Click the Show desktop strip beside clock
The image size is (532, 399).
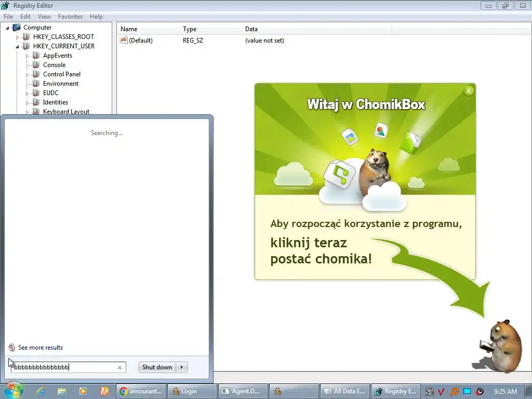click(528, 391)
